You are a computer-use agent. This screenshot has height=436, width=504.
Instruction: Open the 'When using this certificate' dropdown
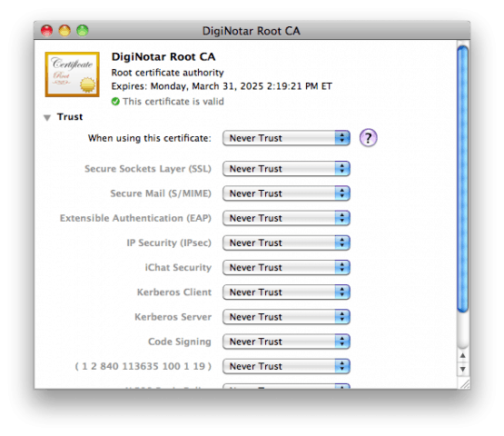click(x=286, y=138)
